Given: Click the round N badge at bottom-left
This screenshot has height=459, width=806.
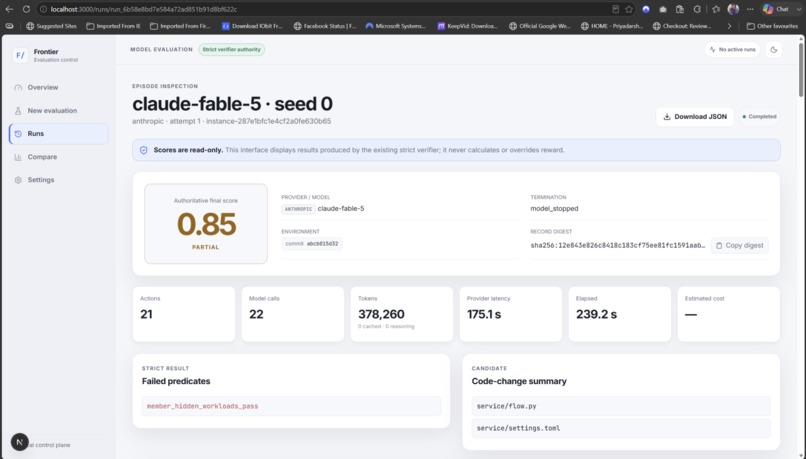Looking at the screenshot, I should pyautogui.click(x=20, y=442).
